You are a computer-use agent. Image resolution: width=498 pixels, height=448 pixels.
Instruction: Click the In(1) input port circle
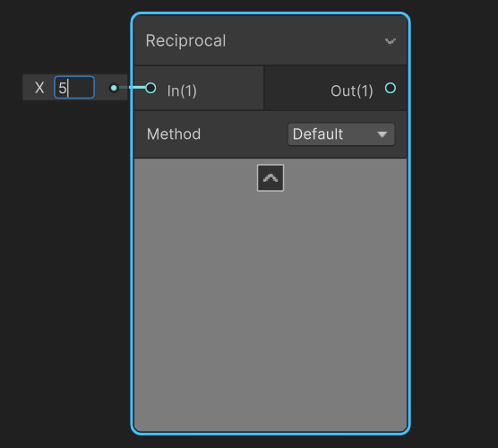[x=150, y=88]
